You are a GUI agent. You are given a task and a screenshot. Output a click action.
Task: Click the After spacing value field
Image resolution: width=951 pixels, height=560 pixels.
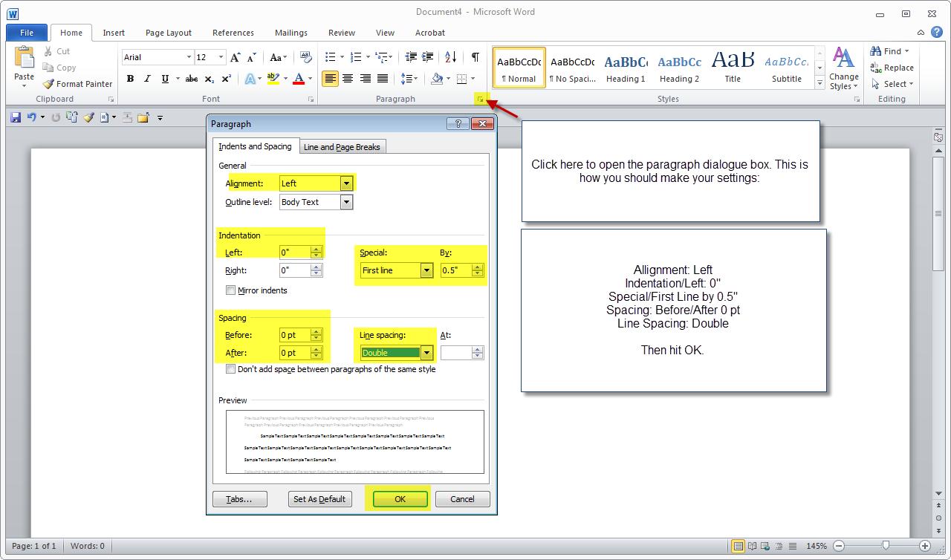295,353
